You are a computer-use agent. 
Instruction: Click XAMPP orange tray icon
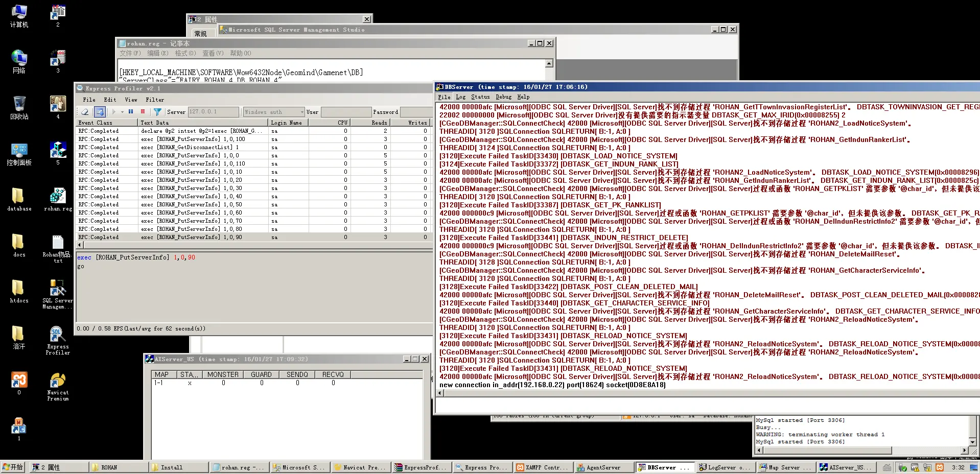pyautogui.click(x=939, y=467)
